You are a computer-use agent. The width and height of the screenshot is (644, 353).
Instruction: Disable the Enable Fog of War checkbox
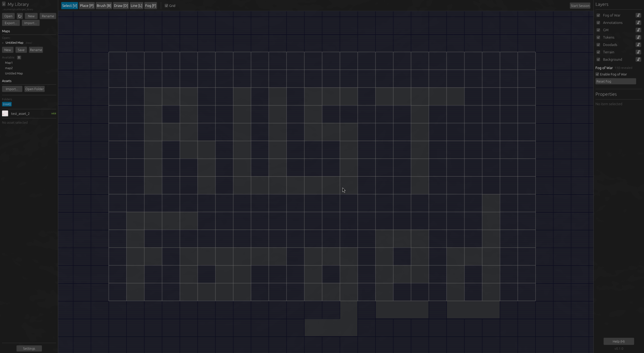pyautogui.click(x=597, y=74)
